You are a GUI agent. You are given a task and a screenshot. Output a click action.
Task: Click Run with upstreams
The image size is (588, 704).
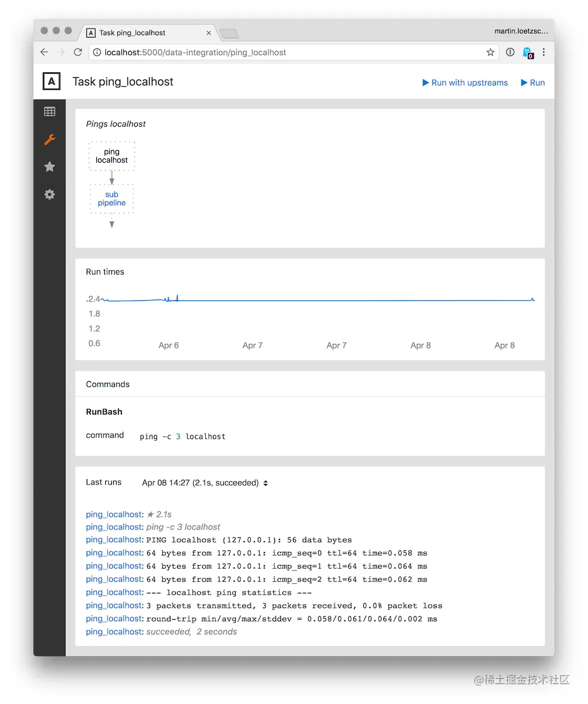[465, 83]
